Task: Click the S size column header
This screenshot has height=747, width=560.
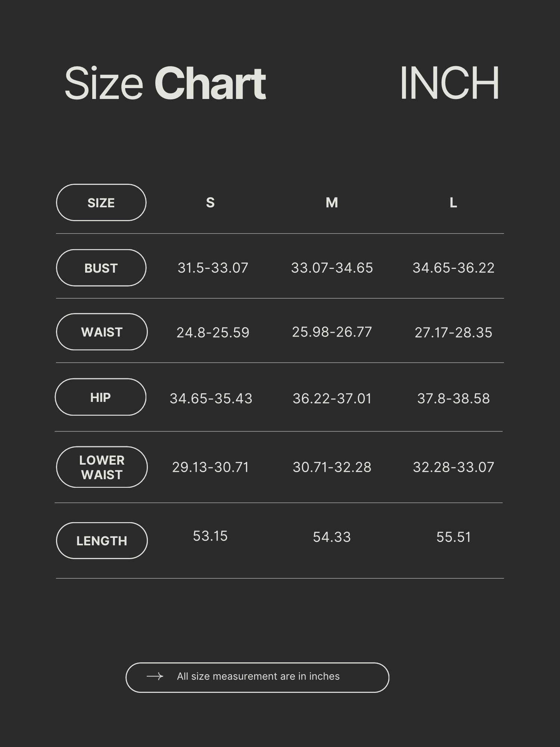Action: 210,202
